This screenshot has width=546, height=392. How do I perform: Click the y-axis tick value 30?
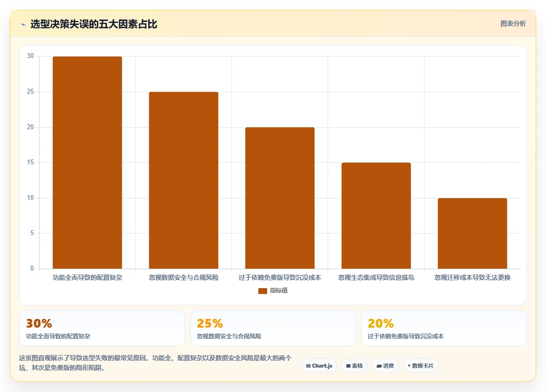click(30, 56)
